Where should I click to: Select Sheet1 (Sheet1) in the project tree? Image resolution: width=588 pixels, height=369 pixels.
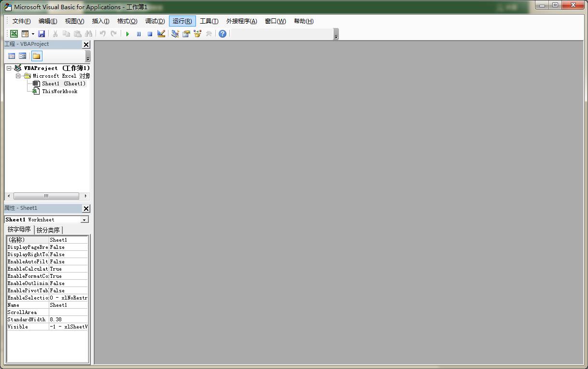pos(64,84)
